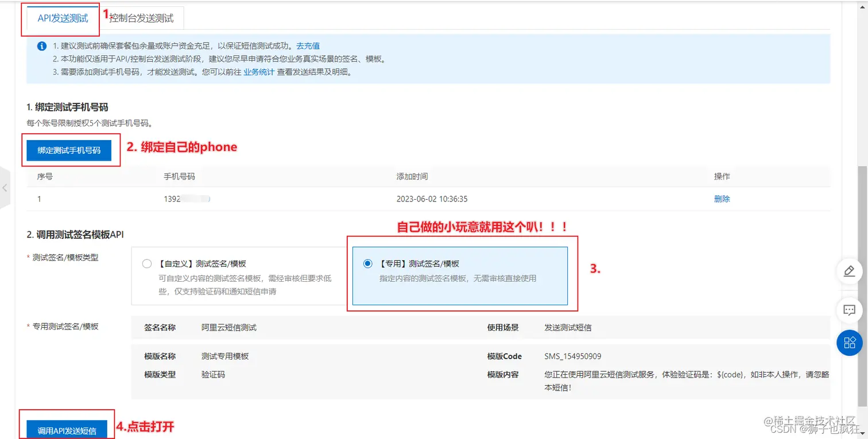Screen dimensions: 868x439
Task: Select the 【自定义】测试签名/模板 radio option
Action: coord(147,263)
